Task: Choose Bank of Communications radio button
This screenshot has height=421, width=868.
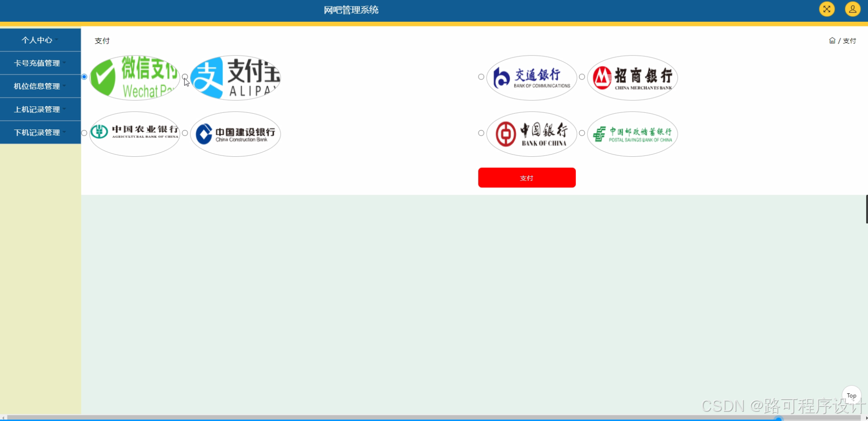Action: coord(481,77)
